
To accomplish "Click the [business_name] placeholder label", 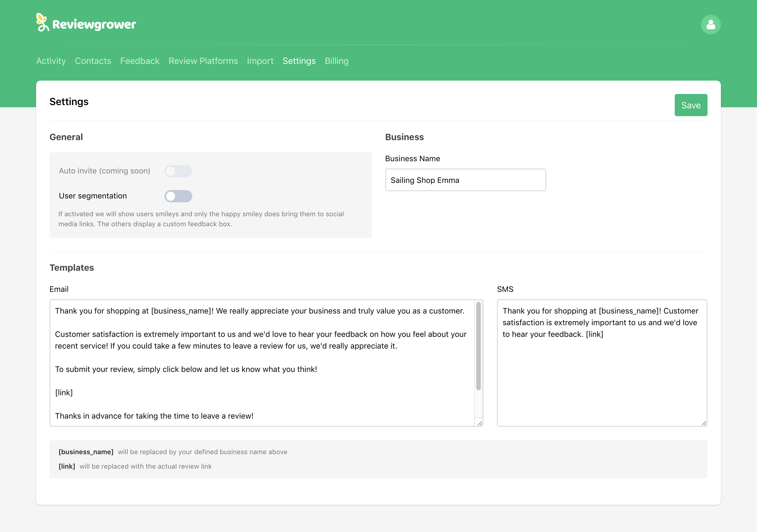I will coord(86,452).
